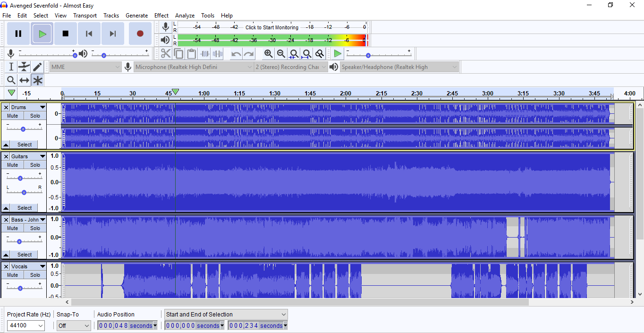Open the Effect menu
This screenshot has height=333, width=644.
coord(161,15)
